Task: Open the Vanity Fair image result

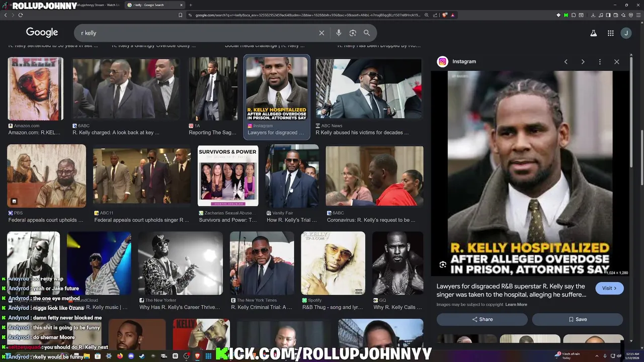Action: [292, 176]
